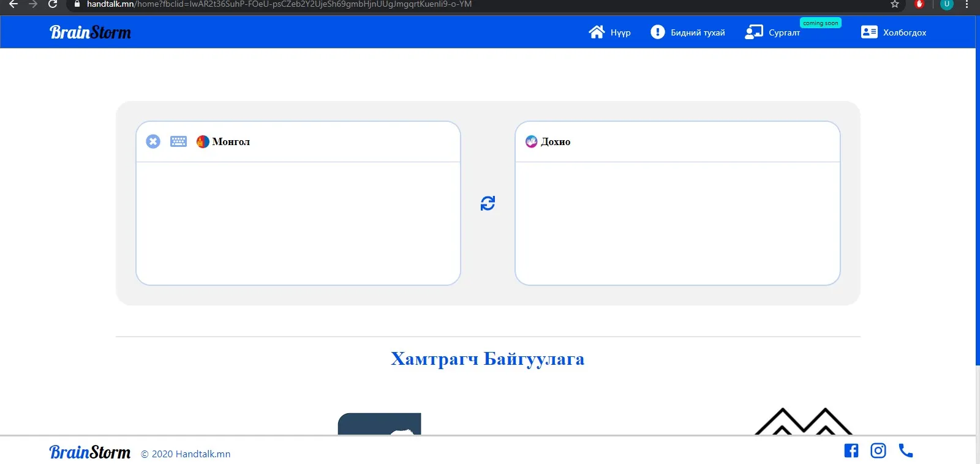This screenshot has height=464, width=980.
Task: Click the browser address bar URL
Action: (x=279, y=4)
